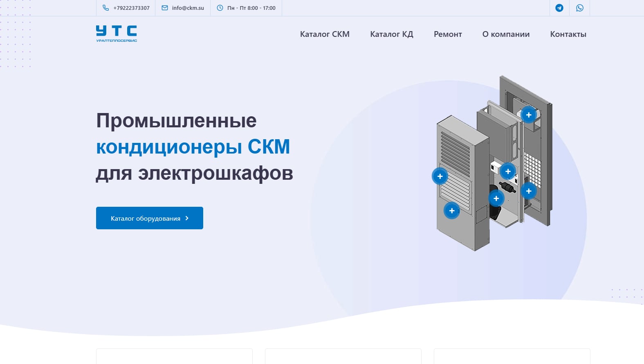Viewport: 644px width, 364px height.
Task: Click the Каталог оборудования button
Action: tap(150, 218)
